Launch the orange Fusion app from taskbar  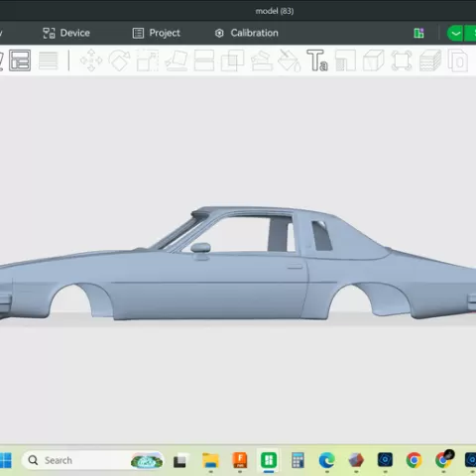coord(240,460)
